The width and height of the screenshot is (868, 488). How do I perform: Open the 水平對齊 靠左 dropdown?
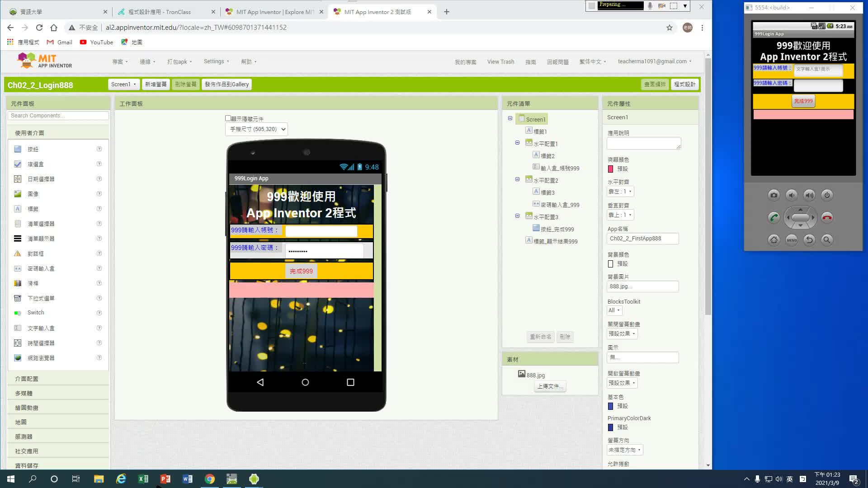(x=620, y=192)
